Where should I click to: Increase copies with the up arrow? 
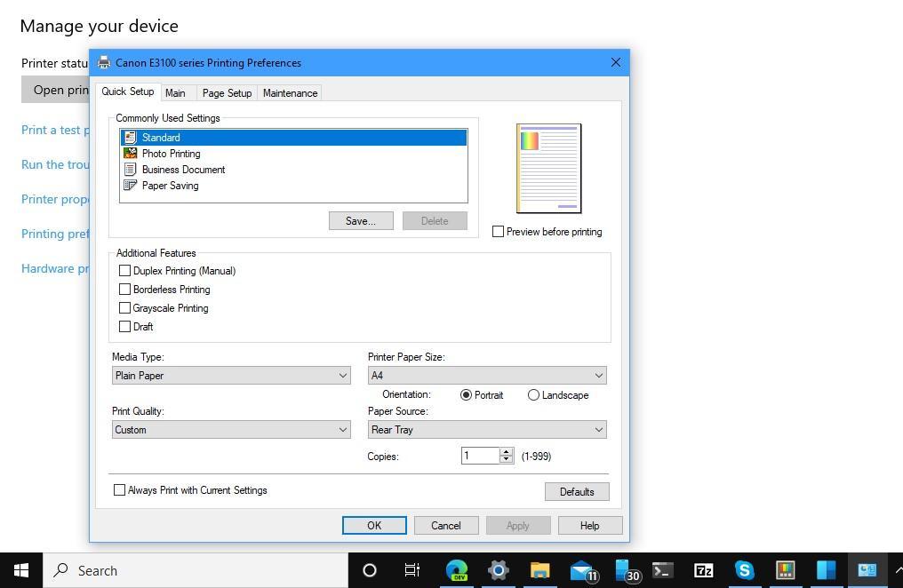[x=507, y=451]
